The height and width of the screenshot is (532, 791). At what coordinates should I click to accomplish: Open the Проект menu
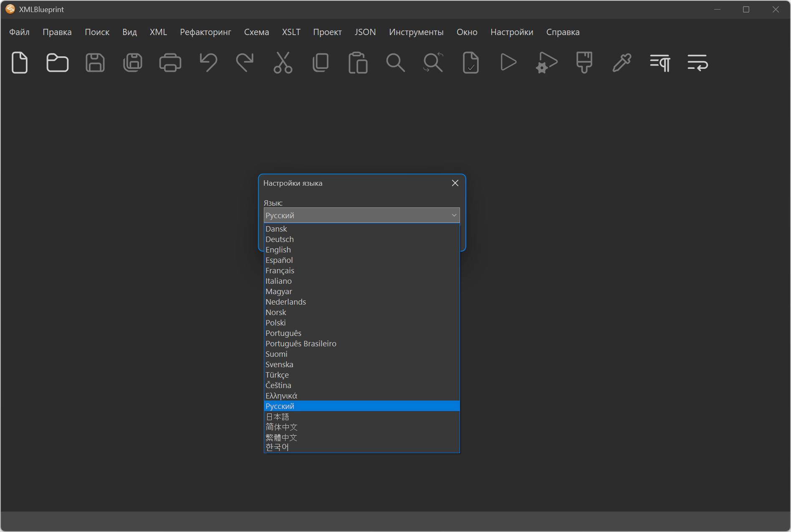pyautogui.click(x=327, y=32)
